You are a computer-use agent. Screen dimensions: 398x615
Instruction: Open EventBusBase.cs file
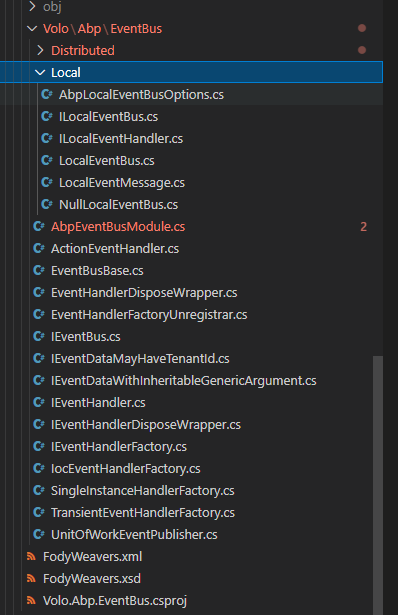(97, 271)
